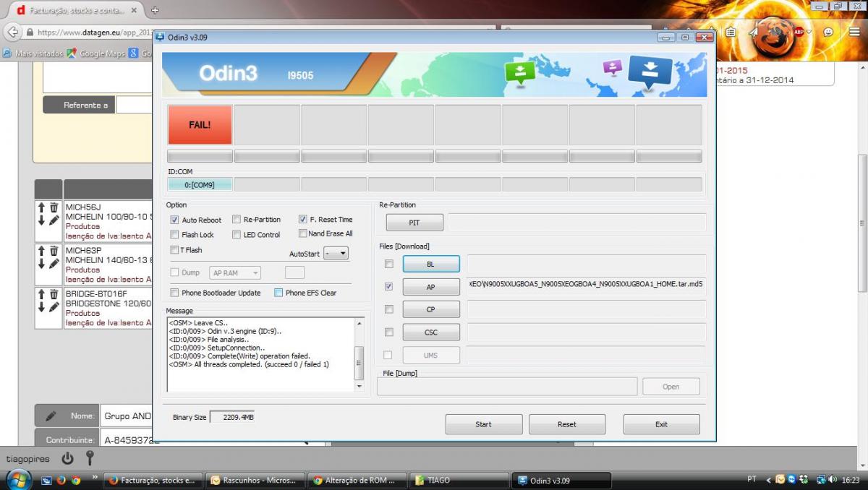Open the Facturação, stocks taskbar item
868x490 pixels.
[x=152, y=480]
